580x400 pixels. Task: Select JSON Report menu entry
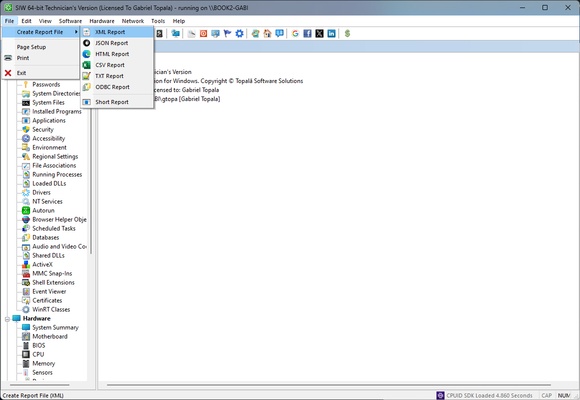(x=117, y=43)
